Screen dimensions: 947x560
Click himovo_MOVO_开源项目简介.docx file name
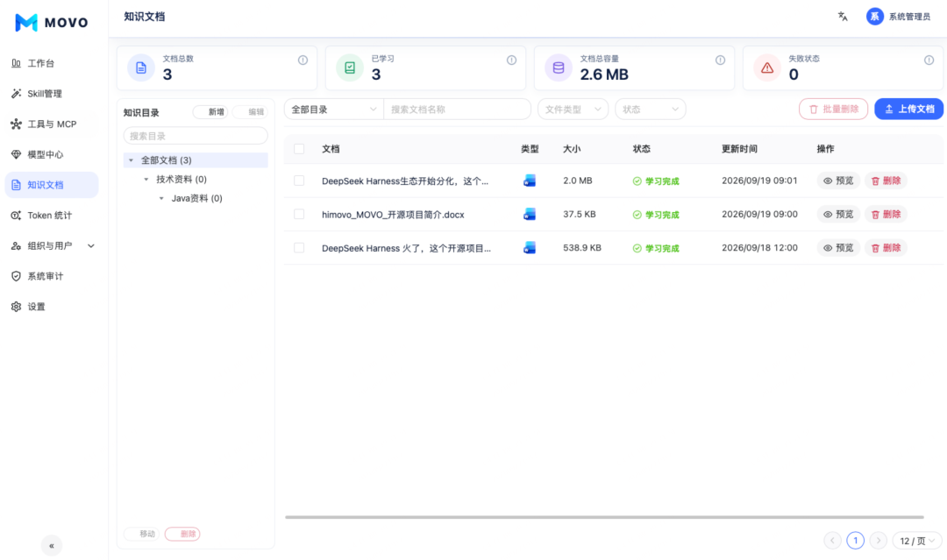pos(393,215)
